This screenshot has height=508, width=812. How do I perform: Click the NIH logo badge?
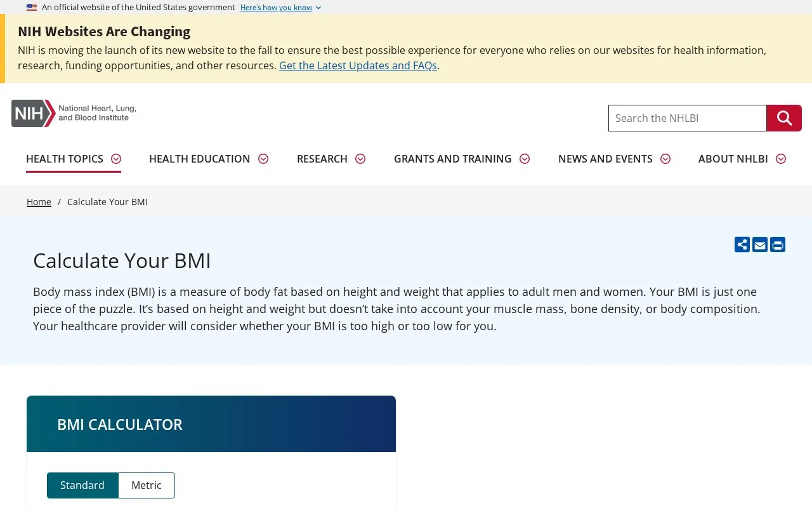click(x=34, y=114)
